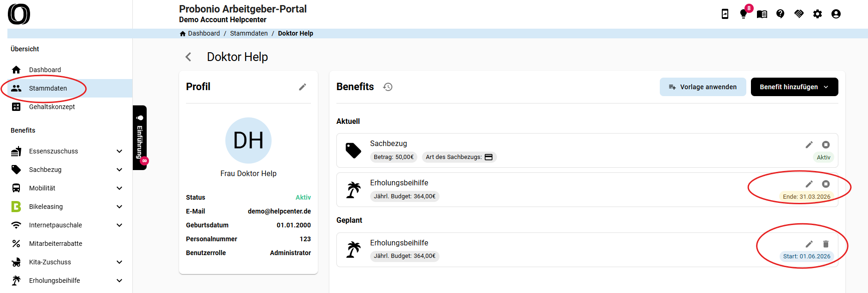868x293 pixels.
Task: Edit profile with pencil icon
Action: point(303,87)
